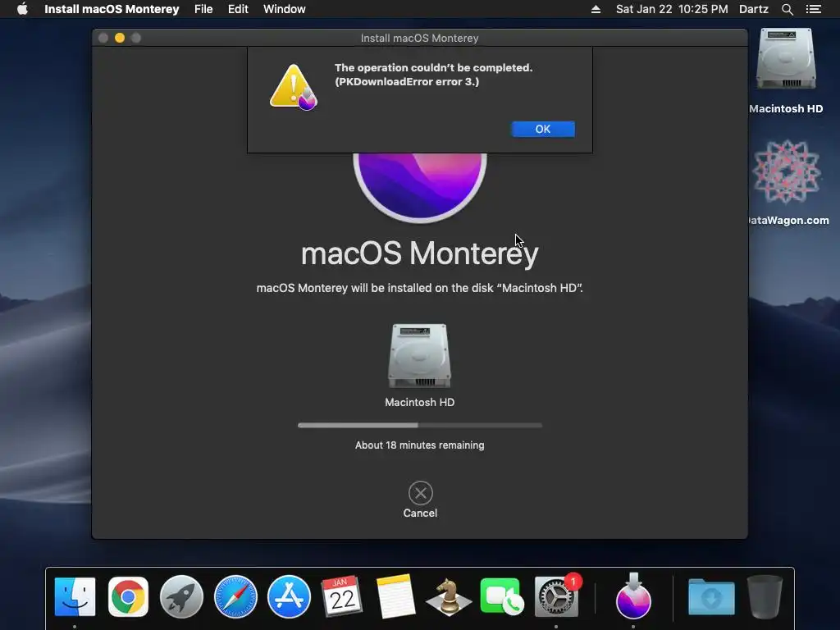
Task: Click 'PKDownloadError error 3' message text
Action: [407, 82]
